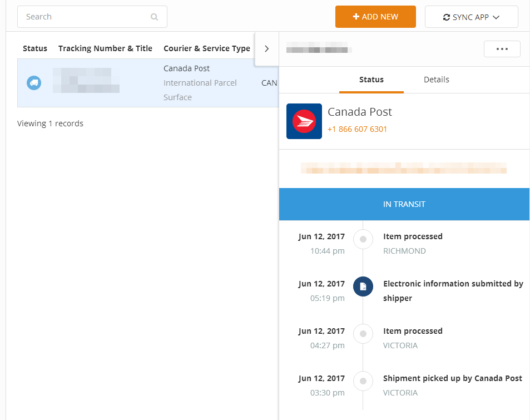
Task: Click the Tracking Number & Title column header
Action: 106,48
